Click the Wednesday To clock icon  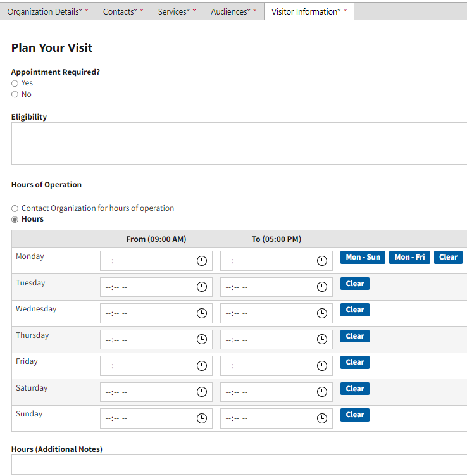(x=322, y=313)
